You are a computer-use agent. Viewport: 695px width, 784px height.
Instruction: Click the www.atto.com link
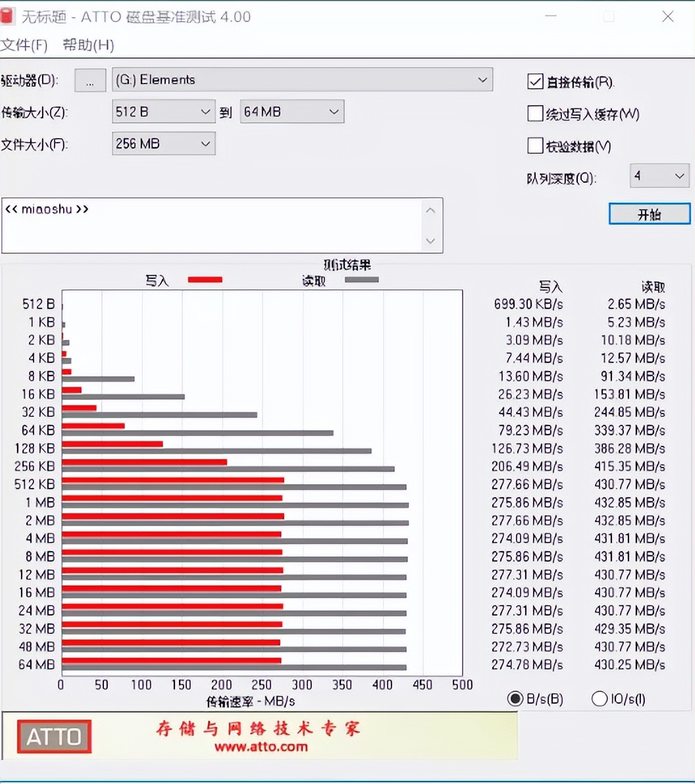pyautogui.click(x=263, y=747)
